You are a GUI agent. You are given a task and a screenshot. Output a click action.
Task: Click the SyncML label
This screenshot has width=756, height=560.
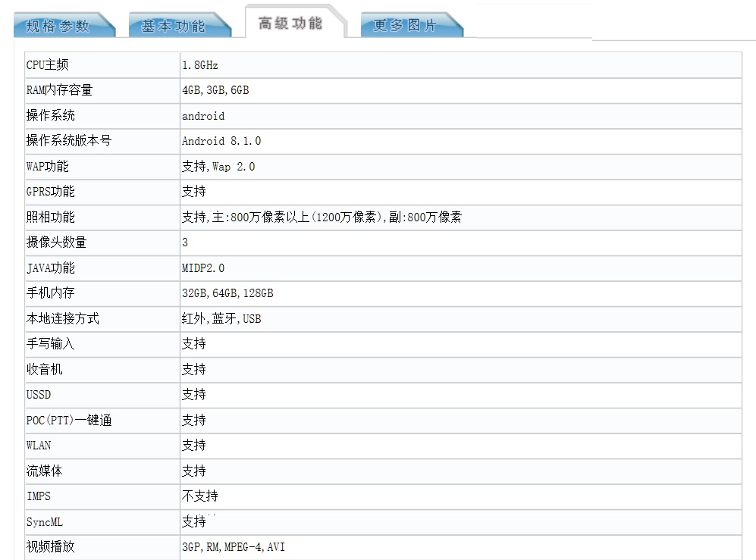coord(44,522)
